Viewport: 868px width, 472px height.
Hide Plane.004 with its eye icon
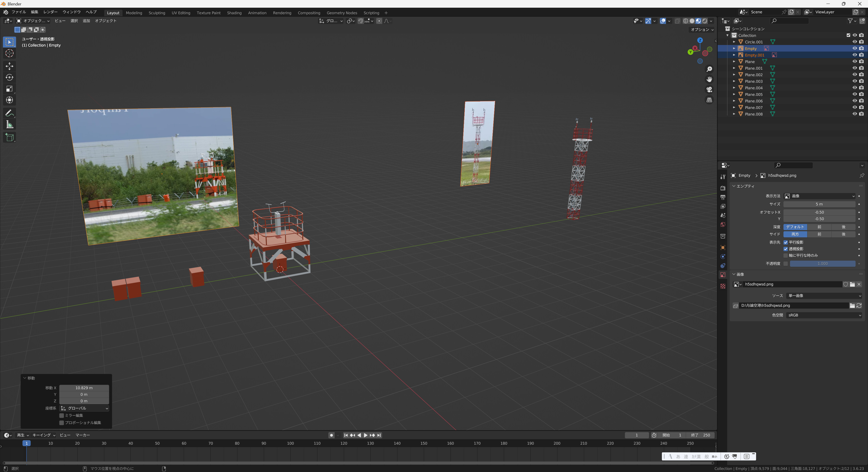(854, 88)
